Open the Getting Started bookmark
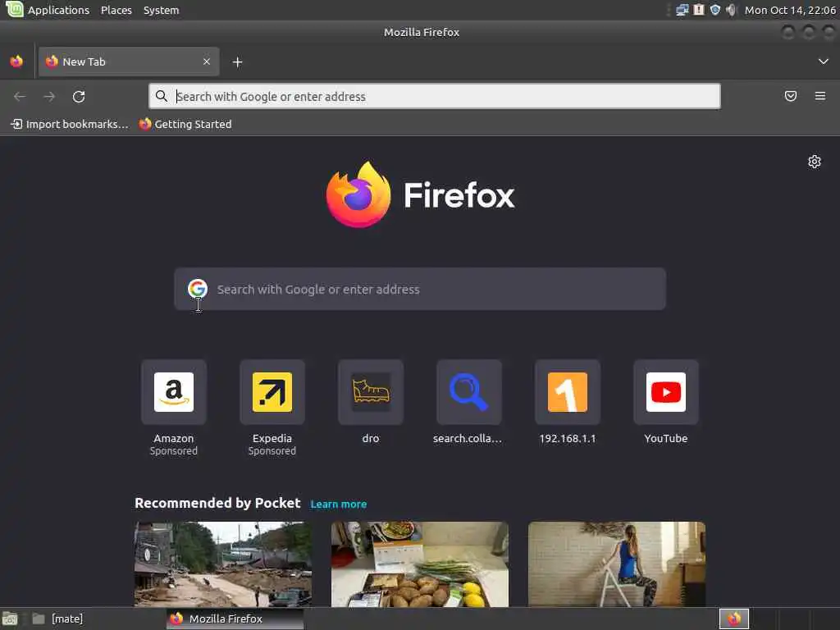 pyautogui.click(x=185, y=125)
